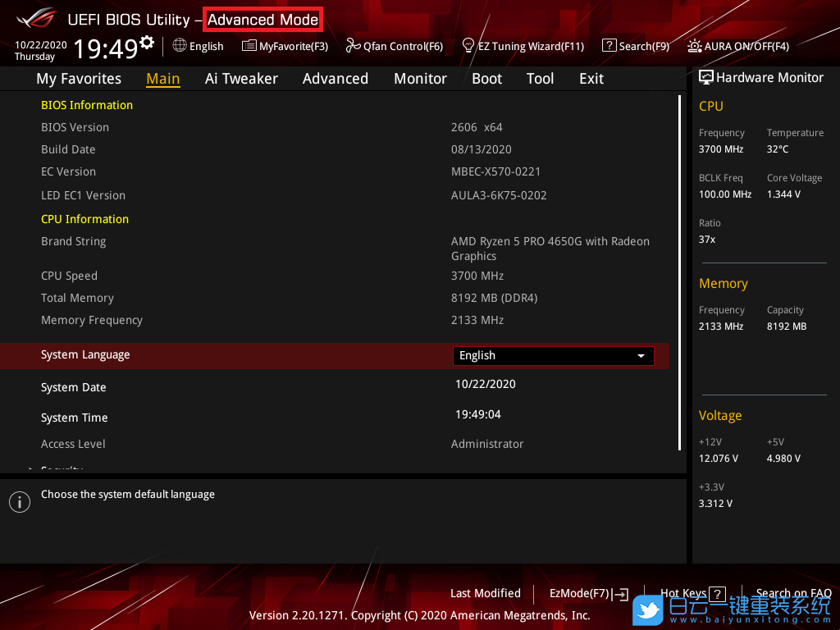This screenshot has height=630, width=840.
Task: Select the System Date value field
Action: point(486,384)
